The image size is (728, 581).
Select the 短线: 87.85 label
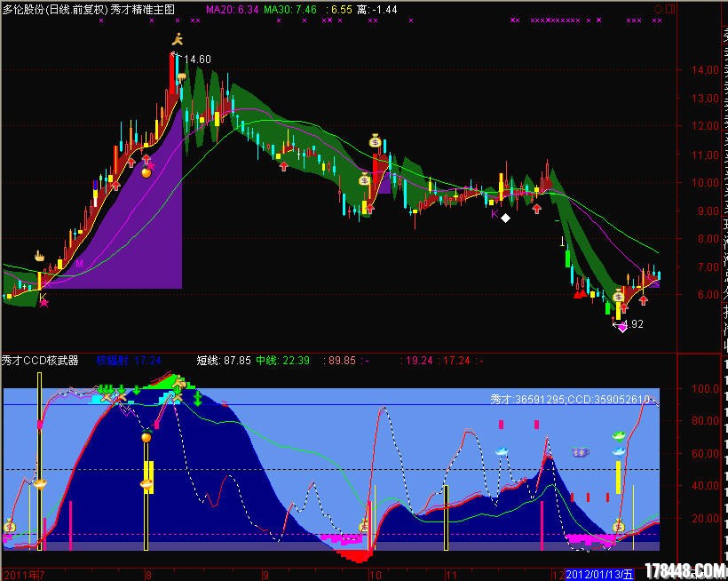pyautogui.click(x=224, y=361)
